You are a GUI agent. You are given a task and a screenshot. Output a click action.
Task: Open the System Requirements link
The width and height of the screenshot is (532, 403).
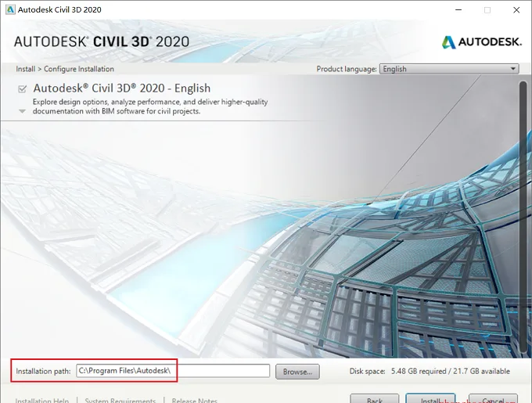tap(120, 401)
